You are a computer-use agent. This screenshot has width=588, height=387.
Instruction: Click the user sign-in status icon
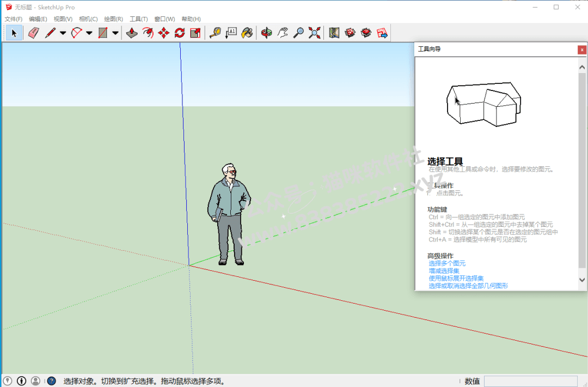point(35,381)
